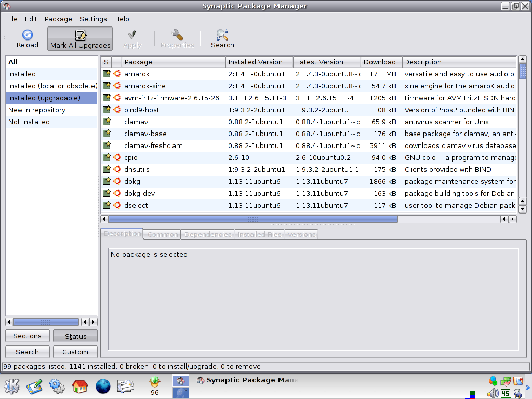Sort by the Download column header
Screen dimensions: 532x399
(x=381, y=62)
